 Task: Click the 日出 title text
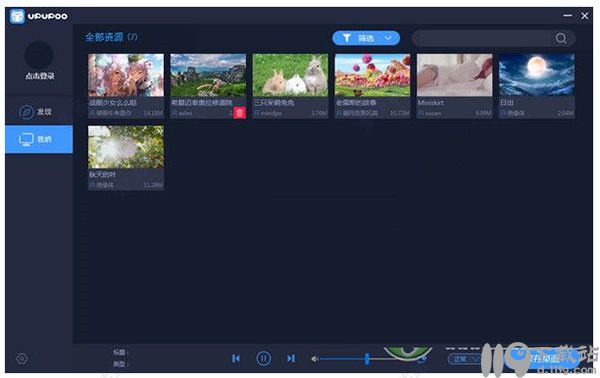click(507, 103)
